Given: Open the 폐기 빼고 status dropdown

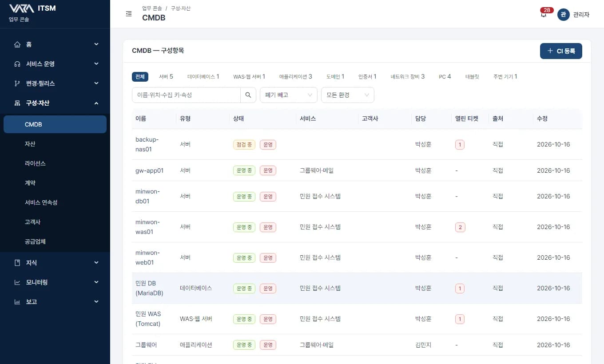Looking at the screenshot, I should click(x=289, y=95).
